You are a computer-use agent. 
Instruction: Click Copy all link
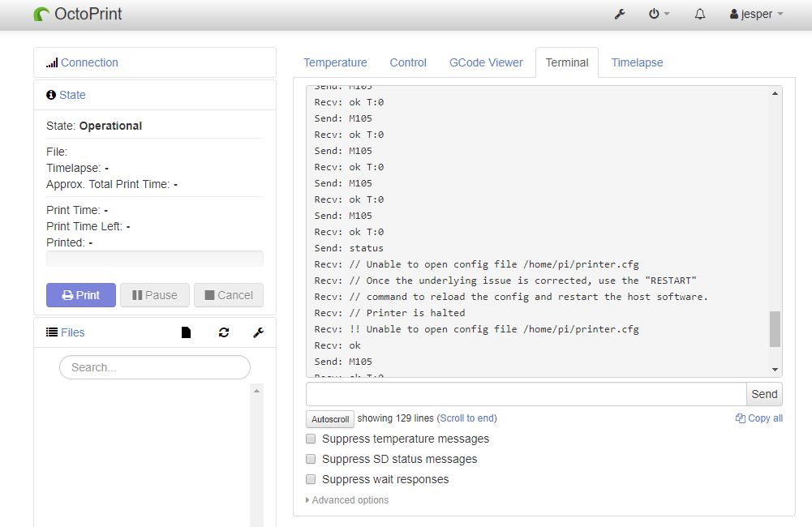click(759, 418)
